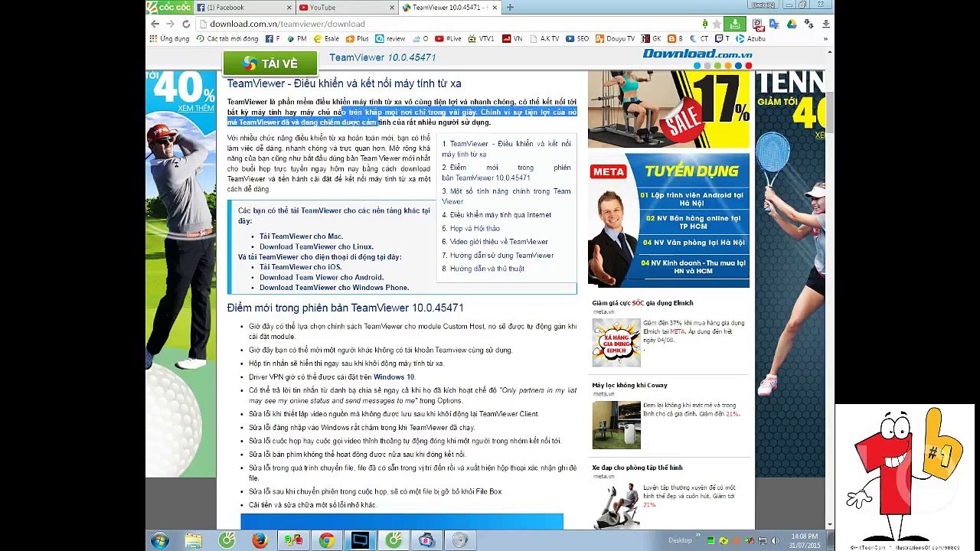Open the exercise bike product thumbnail
980x551 pixels.
[x=616, y=505]
